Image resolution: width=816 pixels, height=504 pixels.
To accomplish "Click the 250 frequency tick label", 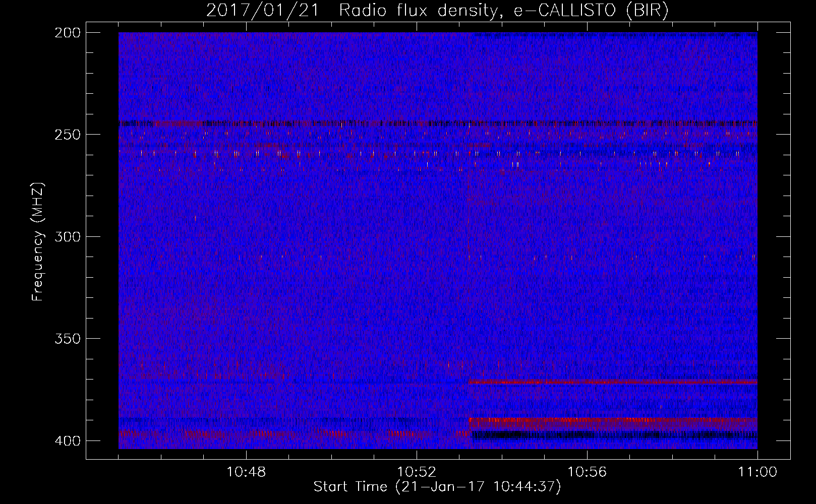I will pos(68,135).
